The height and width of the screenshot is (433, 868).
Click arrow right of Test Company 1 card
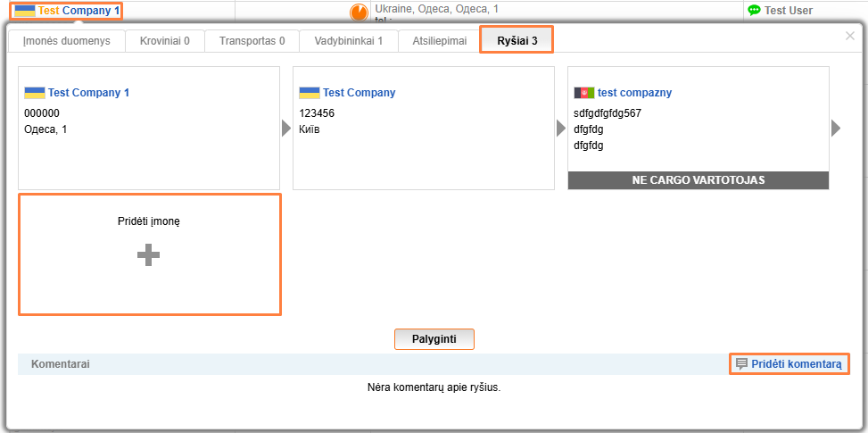click(x=286, y=129)
